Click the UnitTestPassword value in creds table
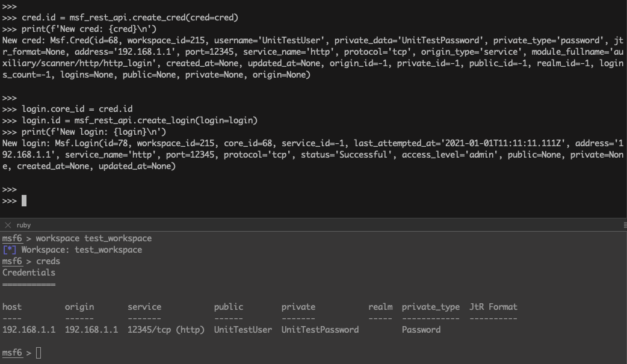Screen dimensions: 627x364 tap(320, 330)
